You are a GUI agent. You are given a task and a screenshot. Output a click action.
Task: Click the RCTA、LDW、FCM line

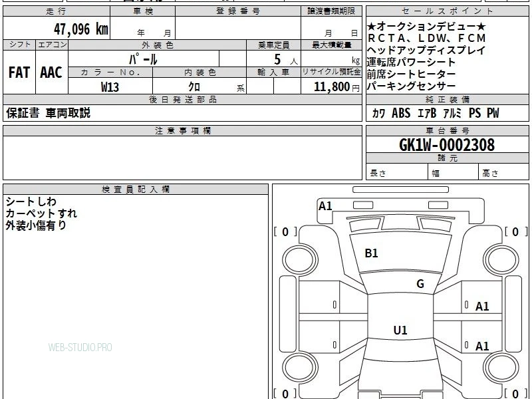(426, 38)
